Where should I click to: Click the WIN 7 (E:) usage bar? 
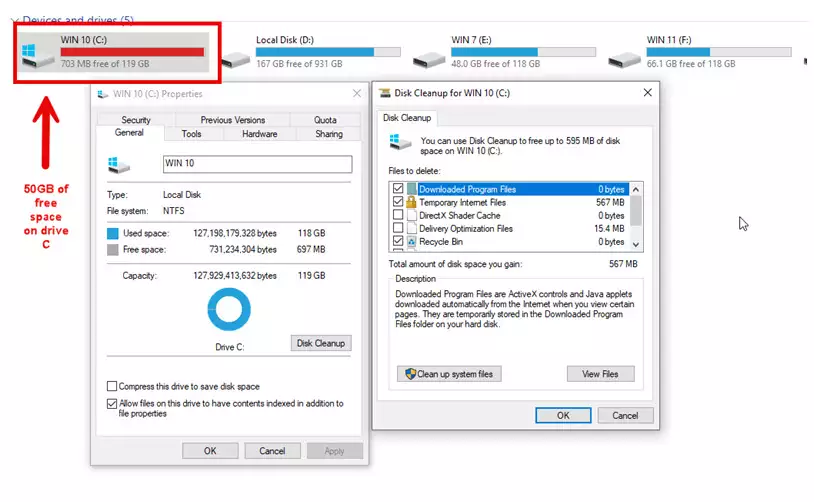[x=523, y=52]
